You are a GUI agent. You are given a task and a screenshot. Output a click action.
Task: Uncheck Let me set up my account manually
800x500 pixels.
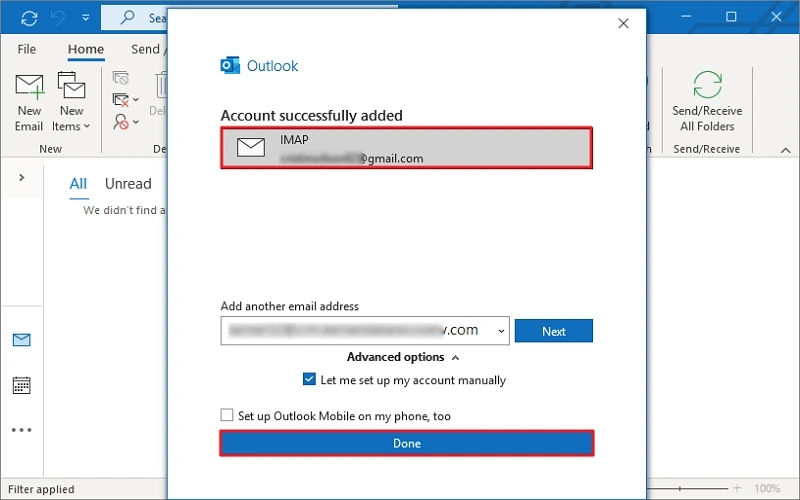click(309, 379)
